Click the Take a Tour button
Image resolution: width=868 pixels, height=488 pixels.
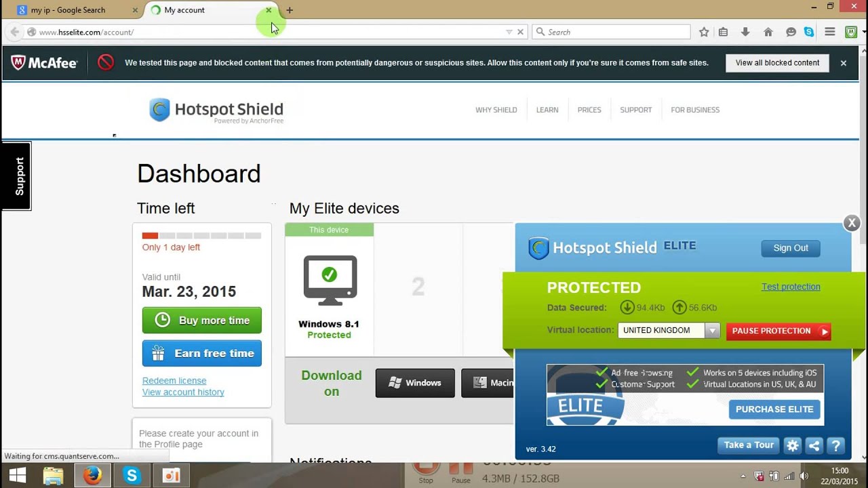tap(749, 445)
